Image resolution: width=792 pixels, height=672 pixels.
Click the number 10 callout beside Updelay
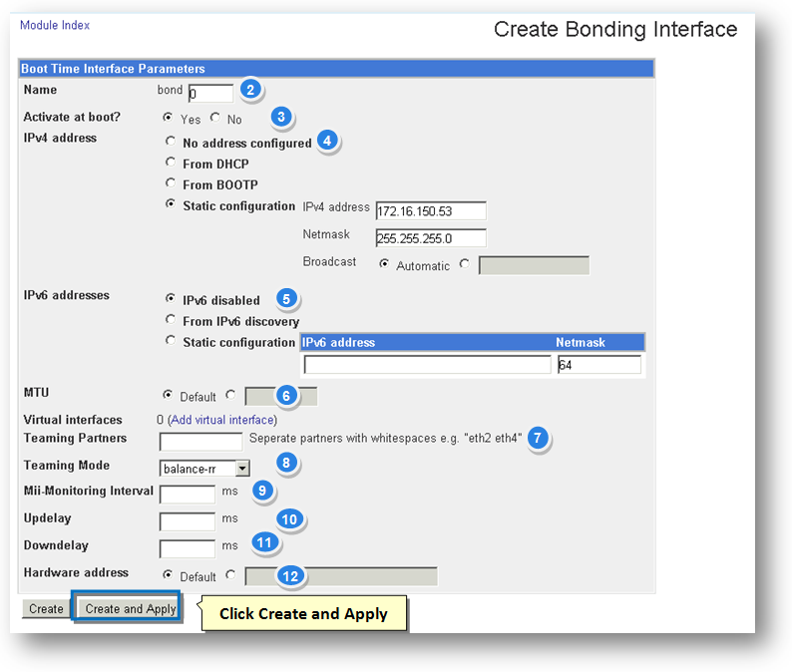(290, 518)
